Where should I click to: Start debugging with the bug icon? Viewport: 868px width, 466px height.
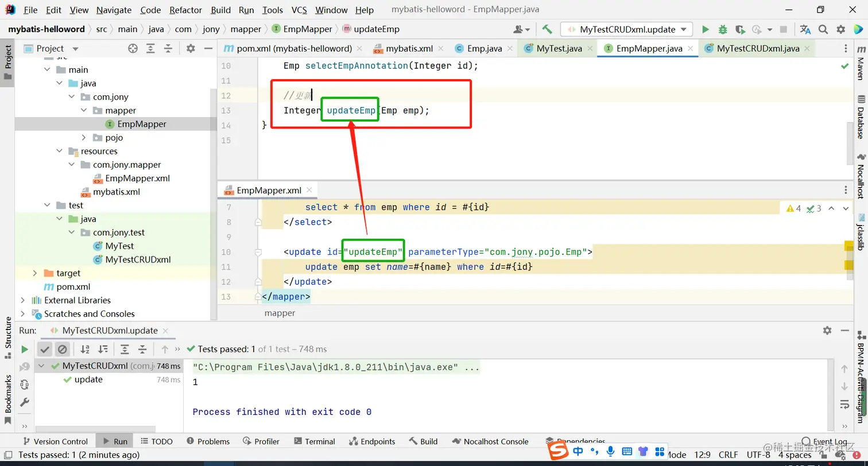tap(723, 29)
